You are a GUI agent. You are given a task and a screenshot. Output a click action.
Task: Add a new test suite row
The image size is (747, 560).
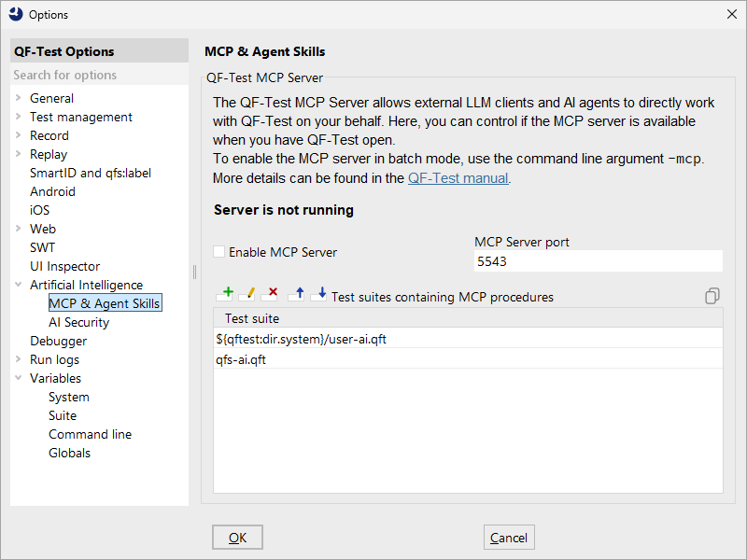point(224,294)
